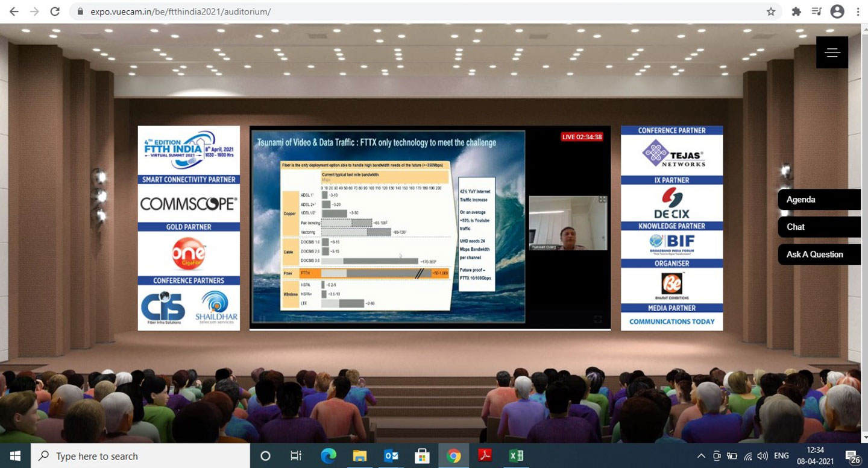
Task: Open Excel from taskbar
Action: click(517, 456)
